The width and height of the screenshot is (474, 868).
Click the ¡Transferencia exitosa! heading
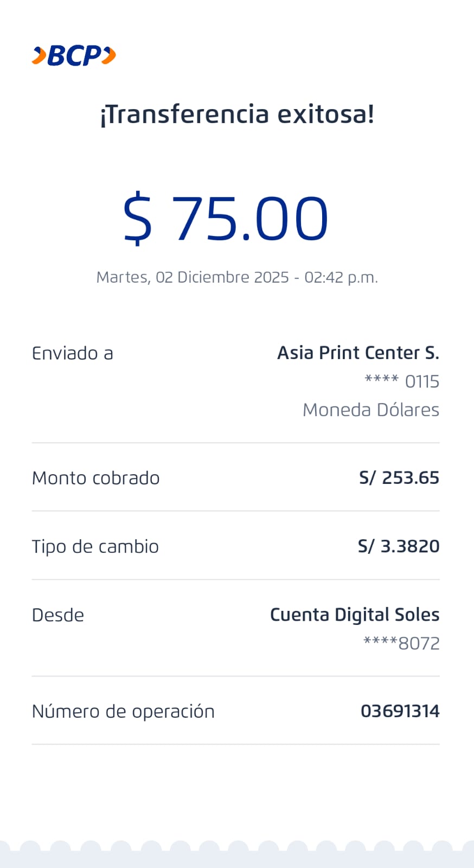click(x=237, y=114)
